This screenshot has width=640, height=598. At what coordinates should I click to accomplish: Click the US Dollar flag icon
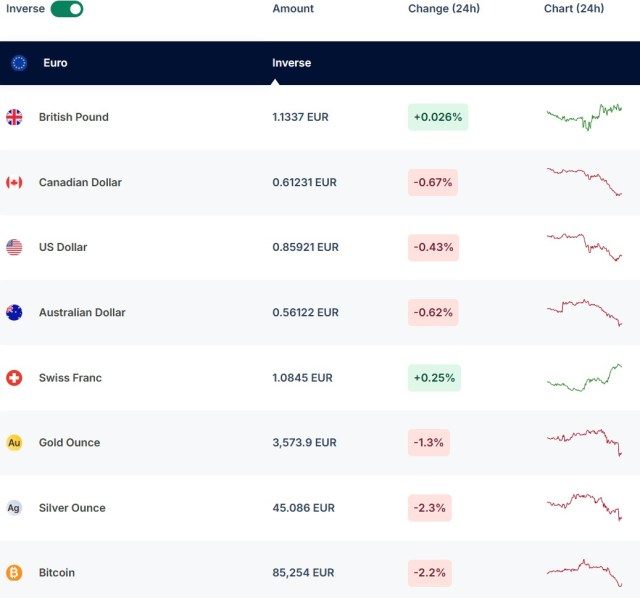coord(14,247)
